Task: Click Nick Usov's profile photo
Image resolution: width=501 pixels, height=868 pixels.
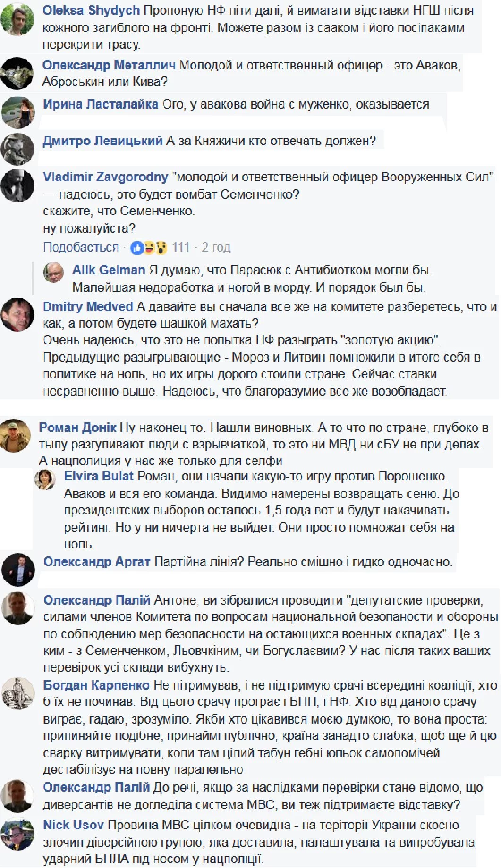Action: [x=18, y=834]
